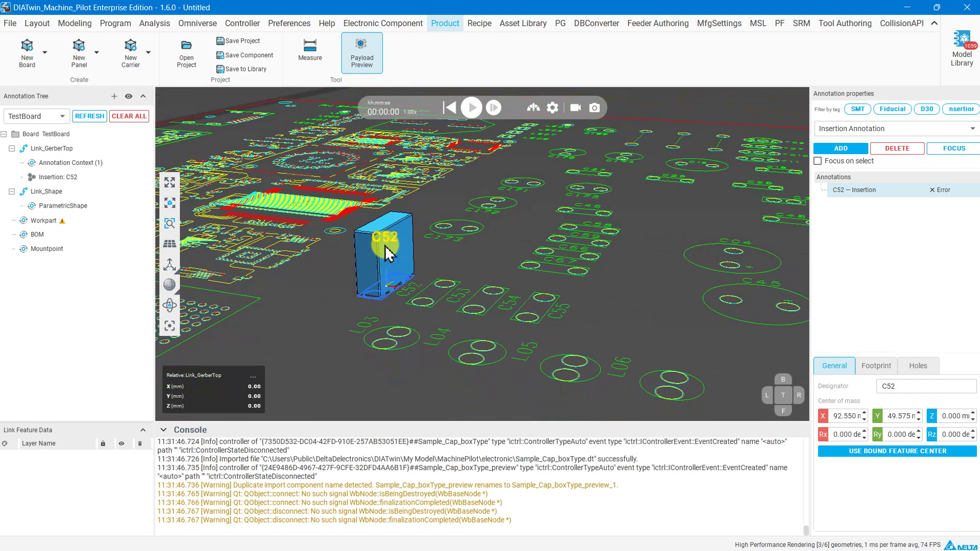This screenshot has height=551, width=980.
Task: Step the simulation forward
Action: coord(494,108)
